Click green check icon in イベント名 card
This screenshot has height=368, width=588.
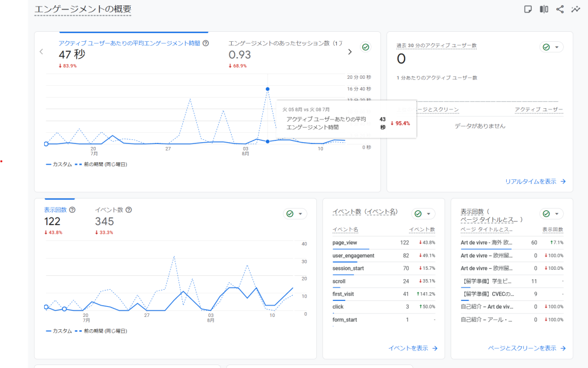[x=418, y=213]
